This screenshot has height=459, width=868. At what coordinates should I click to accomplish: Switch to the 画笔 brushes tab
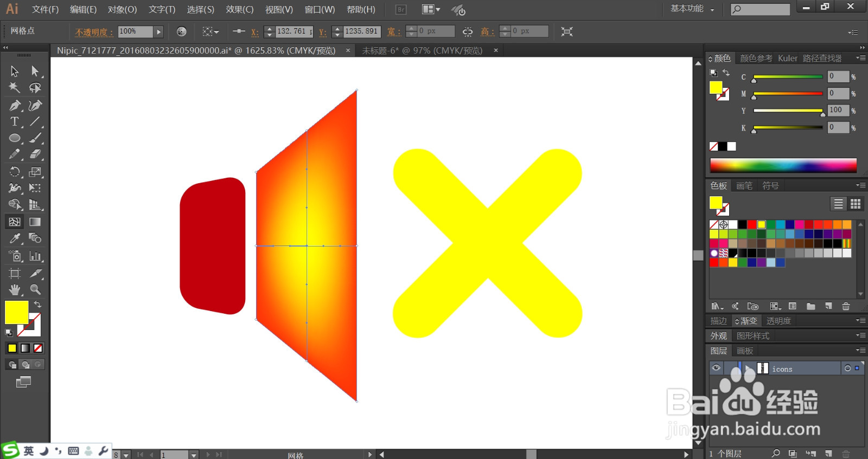point(744,186)
